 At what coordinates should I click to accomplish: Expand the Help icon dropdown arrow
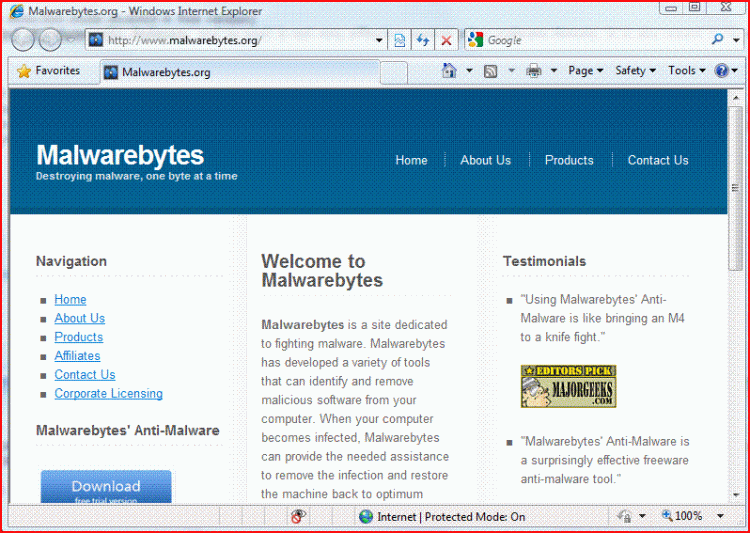(x=735, y=71)
